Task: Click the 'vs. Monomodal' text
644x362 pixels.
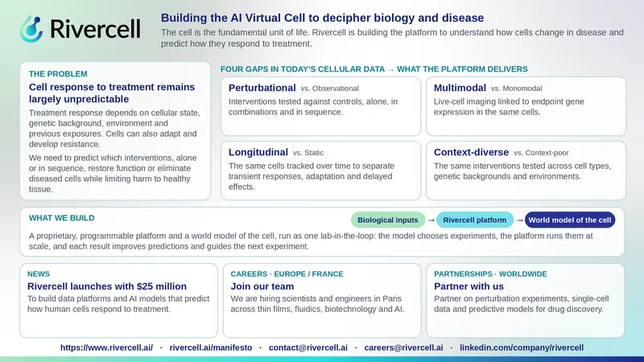Action: 516,88
